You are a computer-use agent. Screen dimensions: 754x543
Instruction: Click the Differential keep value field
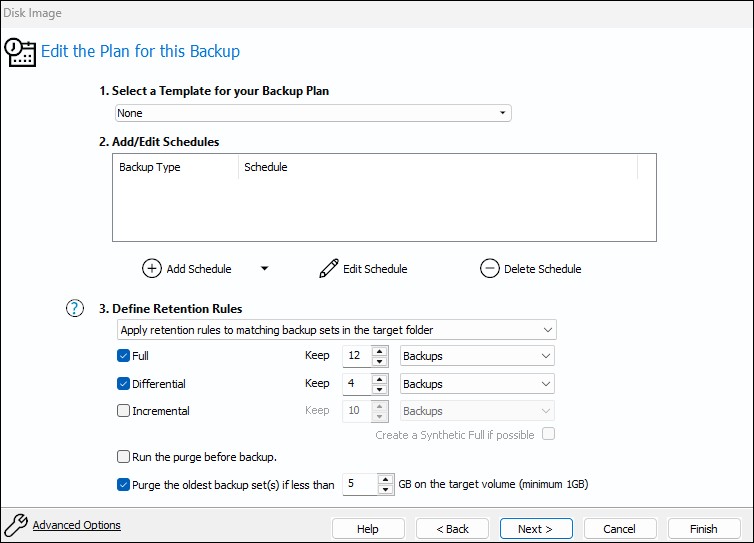coord(357,384)
